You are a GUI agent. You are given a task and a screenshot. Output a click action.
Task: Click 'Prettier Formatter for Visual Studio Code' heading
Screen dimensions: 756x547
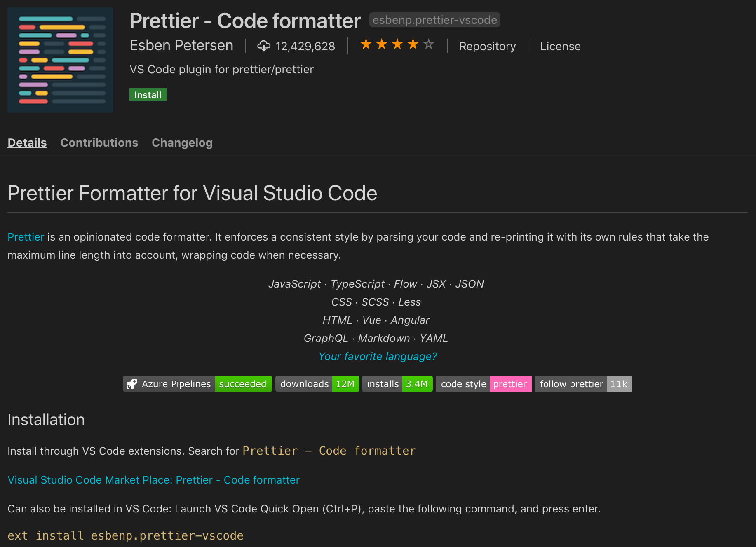(x=193, y=193)
